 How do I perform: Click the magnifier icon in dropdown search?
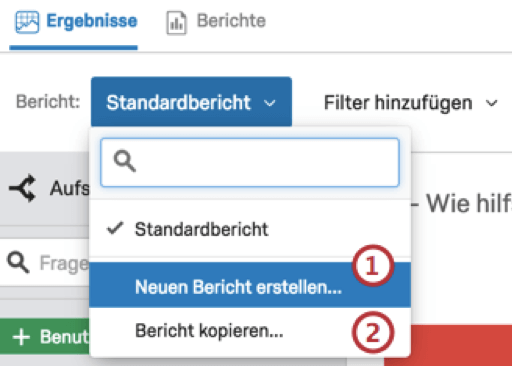coord(125,161)
